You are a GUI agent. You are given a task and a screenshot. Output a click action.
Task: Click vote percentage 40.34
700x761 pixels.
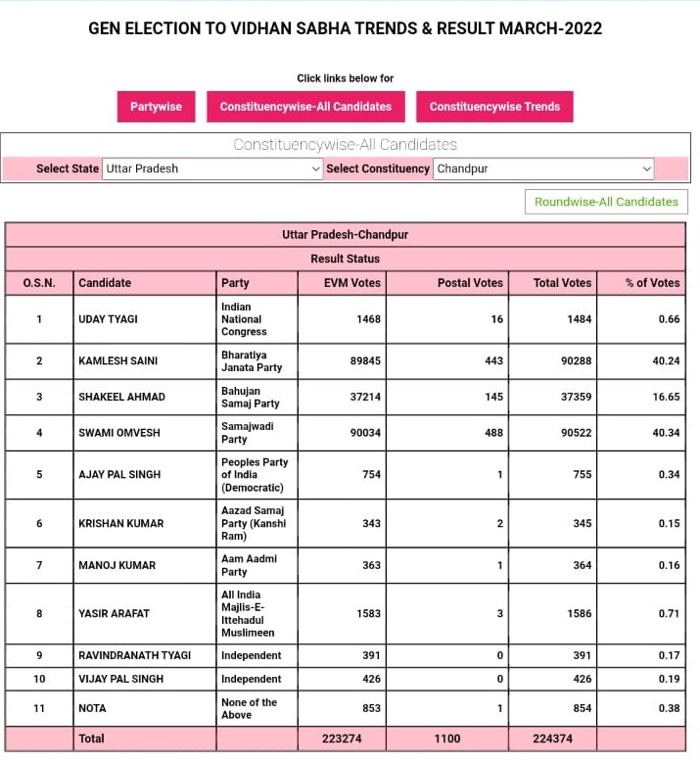pyautogui.click(x=666, y=433)
